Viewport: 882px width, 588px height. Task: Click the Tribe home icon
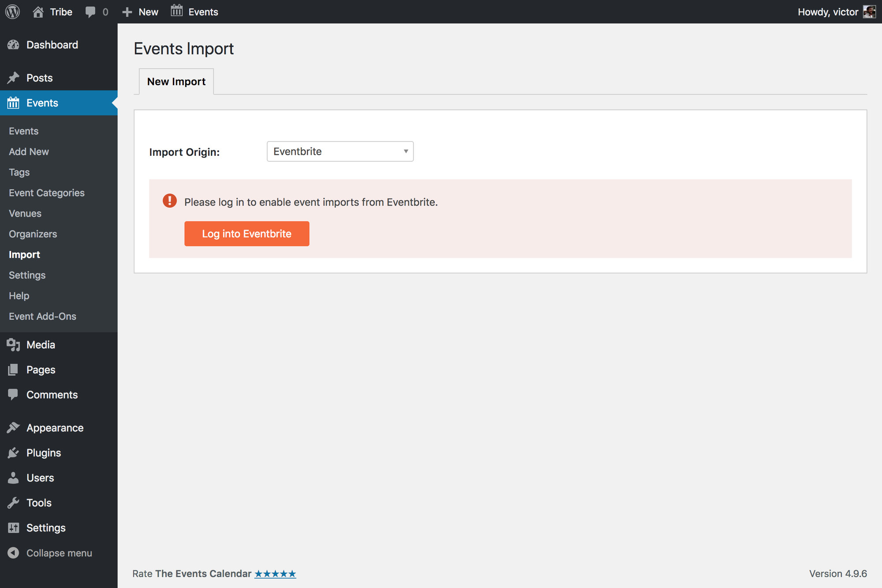click(x=38, y=12)
